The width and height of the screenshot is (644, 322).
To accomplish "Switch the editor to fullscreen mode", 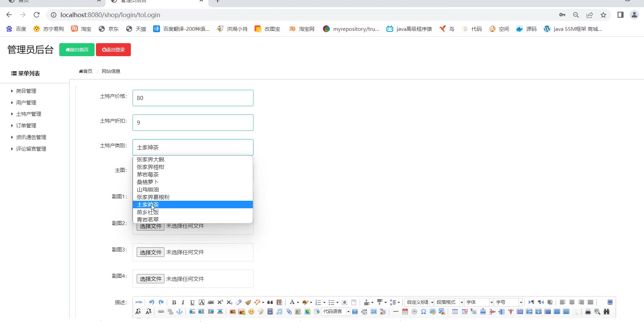I will (610, 302).
